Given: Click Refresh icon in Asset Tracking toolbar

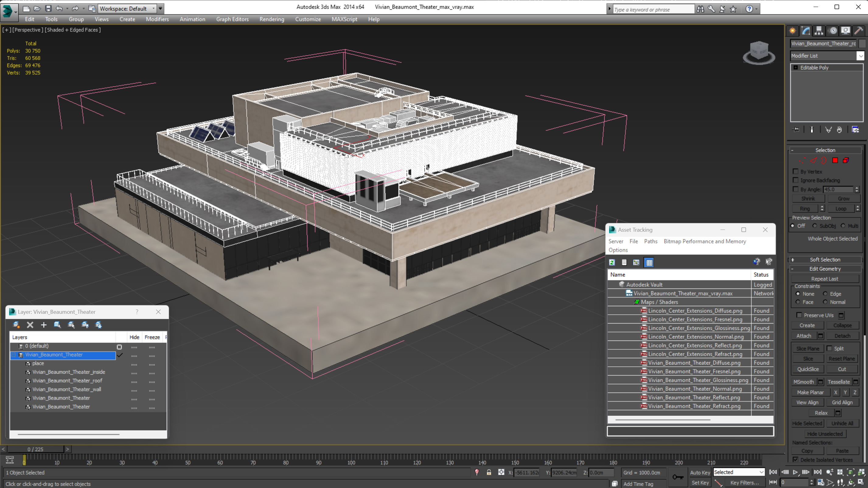Looking at the screenshot, I should pyautogui.click(x=612, y=262).
